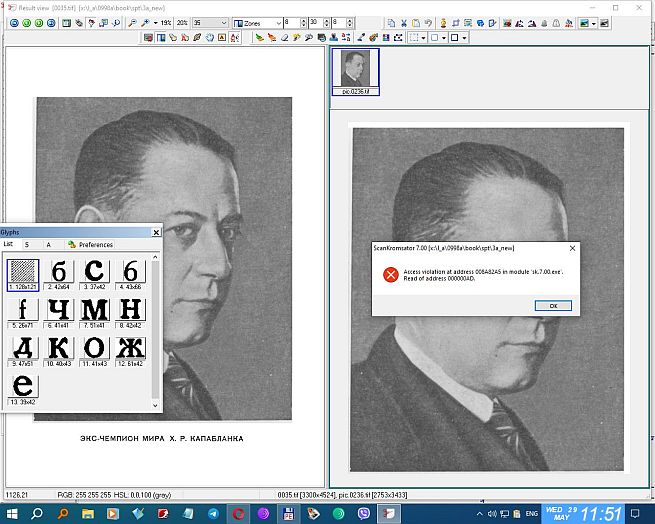
Task: Click the hand pan tool icon
Action: [x=210, y=38]
